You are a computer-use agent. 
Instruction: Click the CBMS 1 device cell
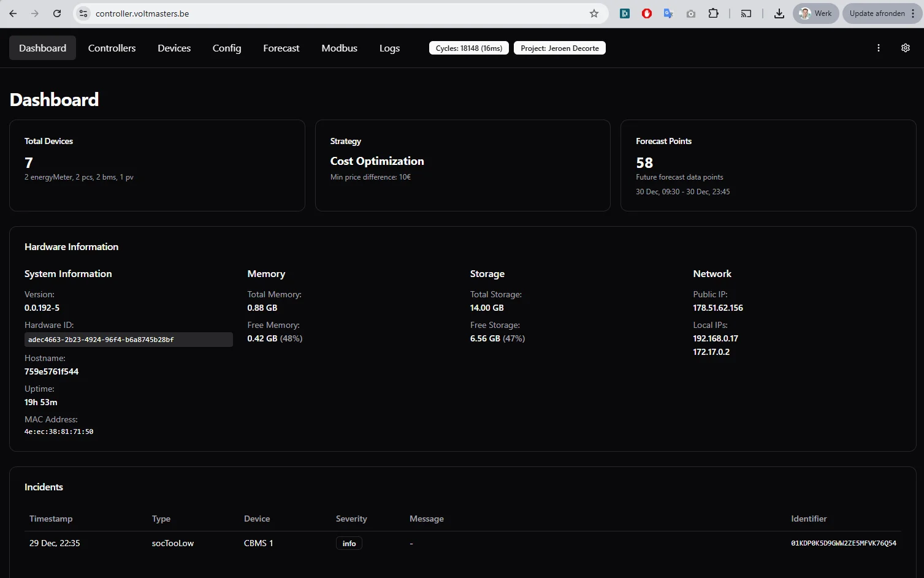click(x=259, y=543)
